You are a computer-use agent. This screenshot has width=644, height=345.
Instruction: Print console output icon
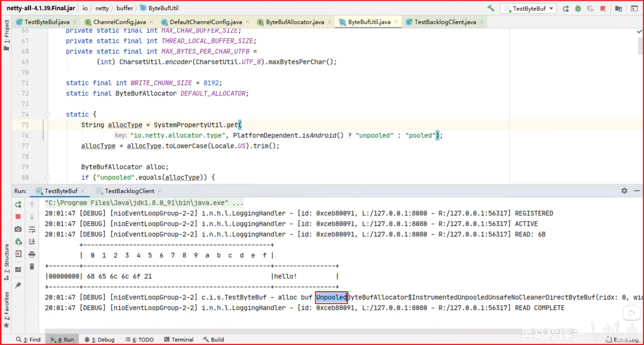point(32,254)
